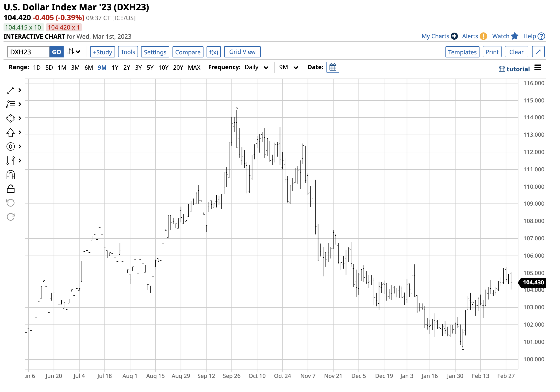Switch to the 1Y range
The height and width of the screenshot is (392, 560).
115,68
